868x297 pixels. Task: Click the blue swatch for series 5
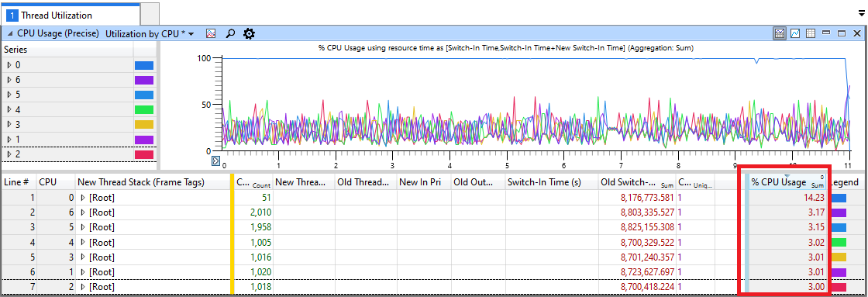point(144,95)
